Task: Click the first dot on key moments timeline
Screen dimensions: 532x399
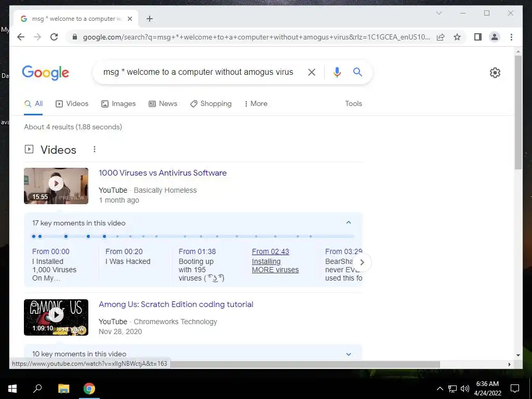Action: click(x=34, y=236)
